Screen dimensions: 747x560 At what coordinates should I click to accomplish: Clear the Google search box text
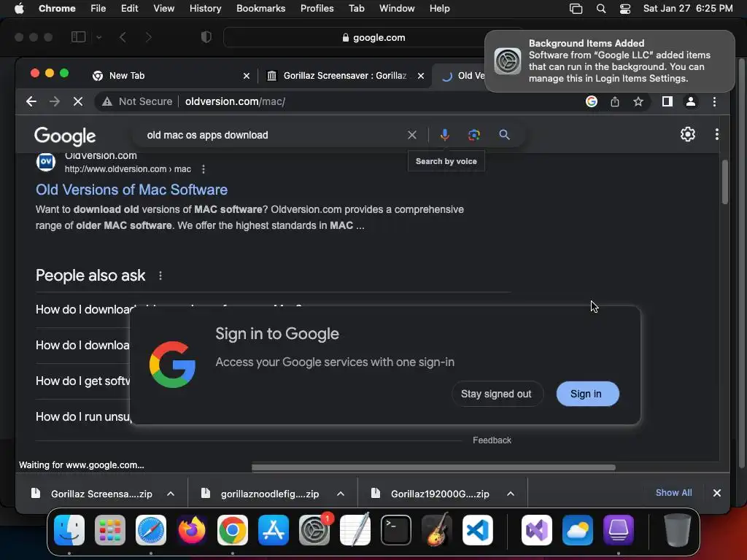pyautogui.click(x=412, y=135)
